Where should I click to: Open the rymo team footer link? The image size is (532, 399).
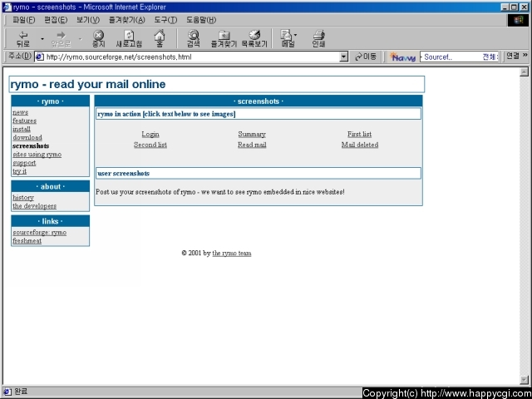coord(232,254)
